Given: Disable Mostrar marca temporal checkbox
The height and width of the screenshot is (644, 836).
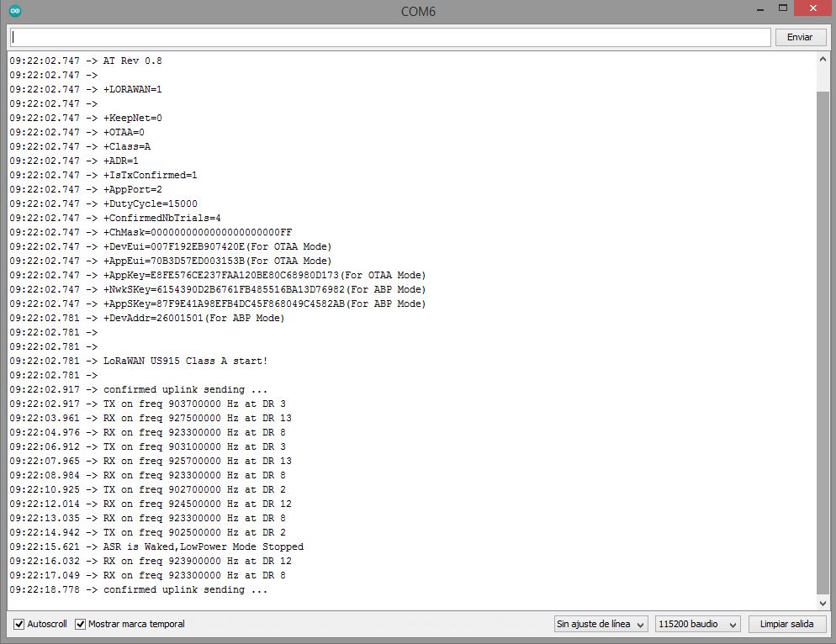Looking at the screenshot, I should [x=80, y=624].
